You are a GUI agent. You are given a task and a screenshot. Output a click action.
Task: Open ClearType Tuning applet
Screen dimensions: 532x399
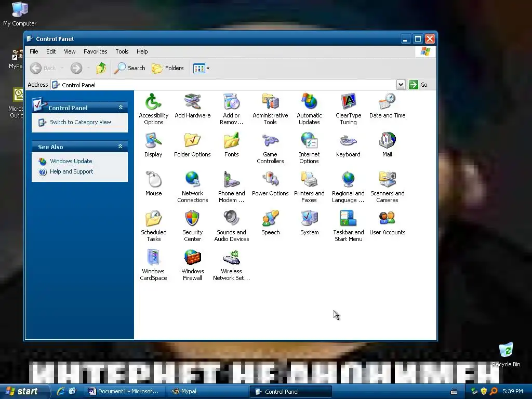pyautogui.click(x=348, y=109)
